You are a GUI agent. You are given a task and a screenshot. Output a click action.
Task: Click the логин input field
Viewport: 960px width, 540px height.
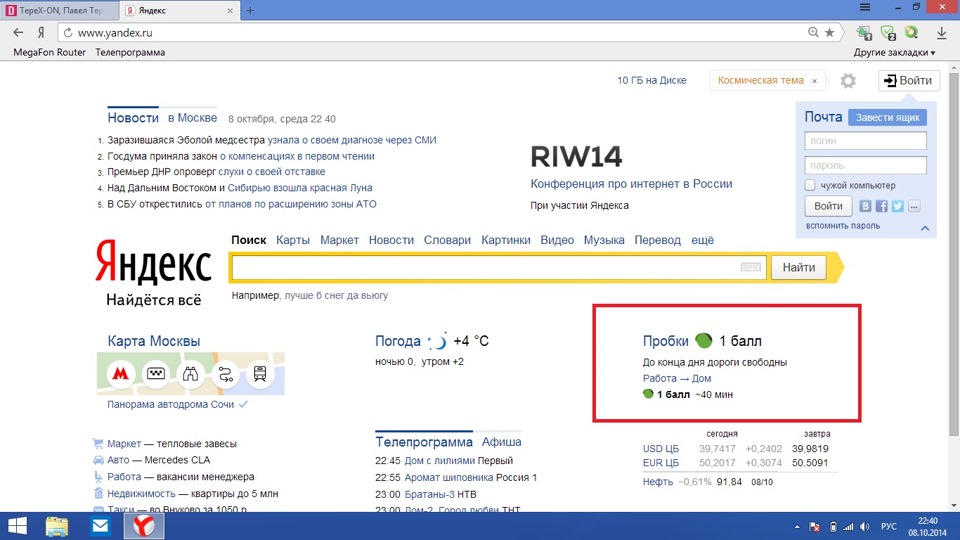coord(865,141)
